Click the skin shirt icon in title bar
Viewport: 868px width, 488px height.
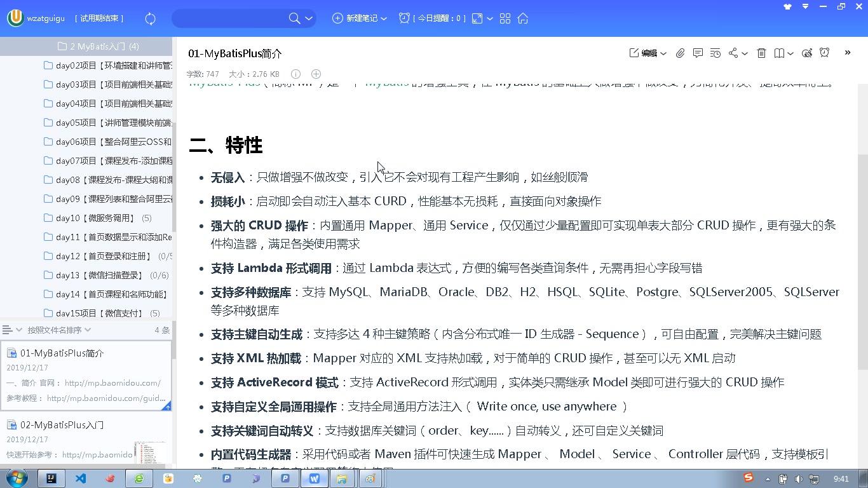[788, 6]
